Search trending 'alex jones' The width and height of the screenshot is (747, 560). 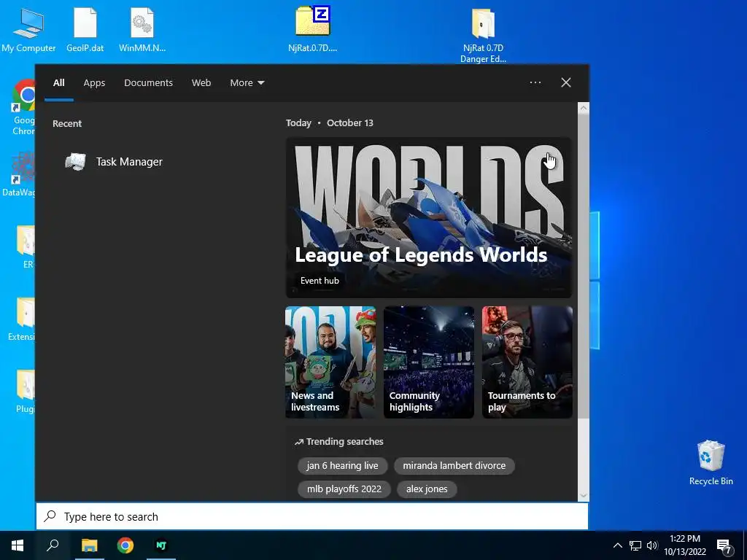[x=427, y=489]
